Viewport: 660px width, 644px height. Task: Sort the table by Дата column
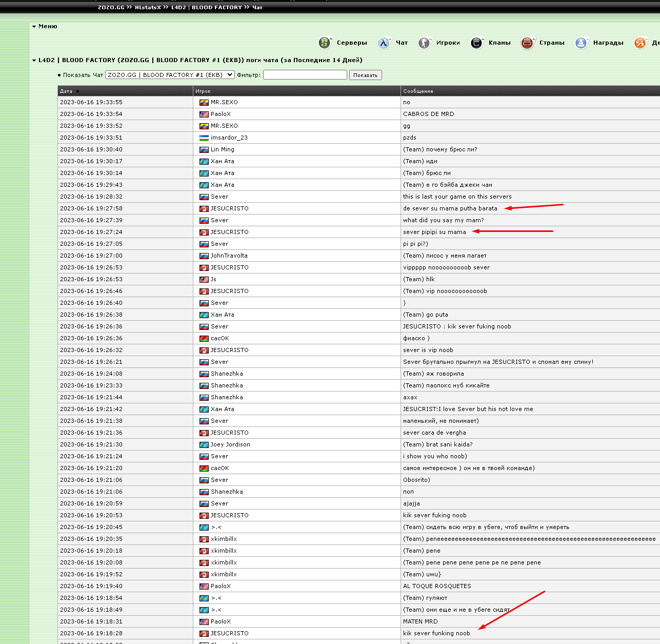coord(66,91)
